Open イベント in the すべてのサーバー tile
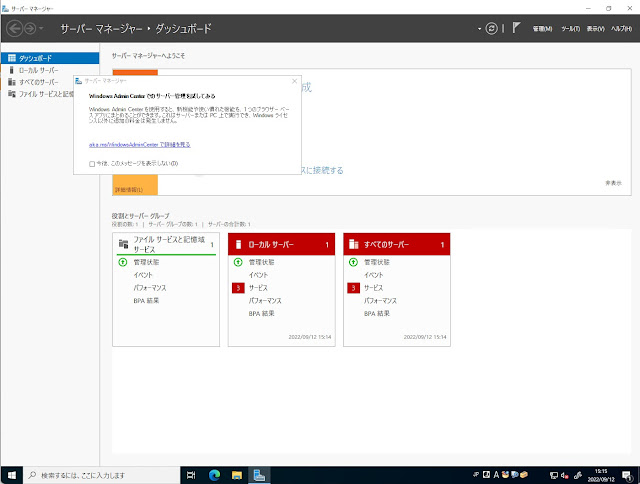This screenshot has height=484, width=640. coord(374,275)
